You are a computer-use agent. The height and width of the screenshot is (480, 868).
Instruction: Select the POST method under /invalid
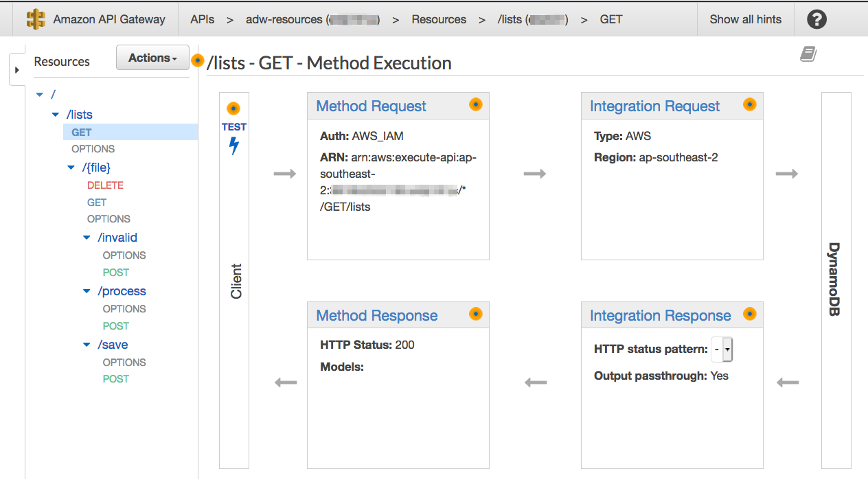(116, 273)
